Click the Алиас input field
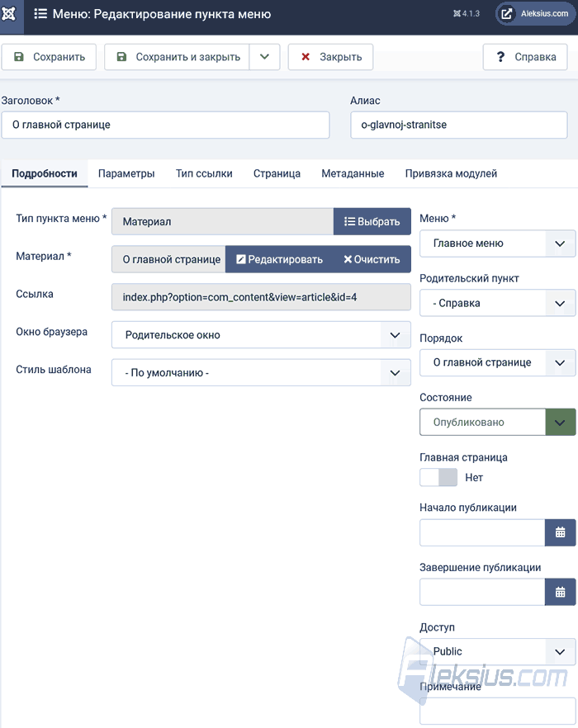The image size is (578, 728). pos(459,125)
